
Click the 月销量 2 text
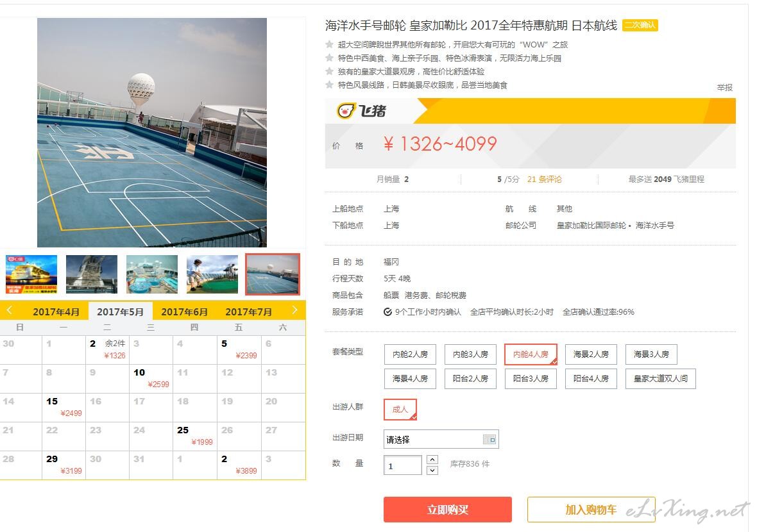[393, 179]
